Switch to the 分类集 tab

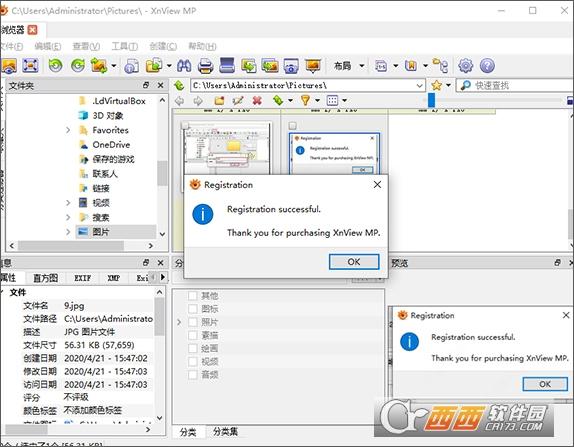click(x=226, y=432)
